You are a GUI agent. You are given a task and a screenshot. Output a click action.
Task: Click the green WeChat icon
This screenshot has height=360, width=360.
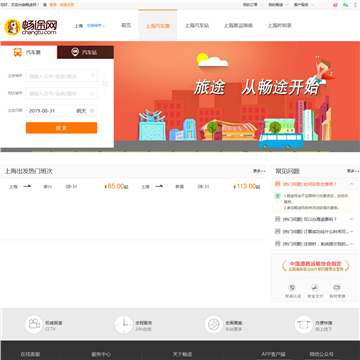click(346, 5)
